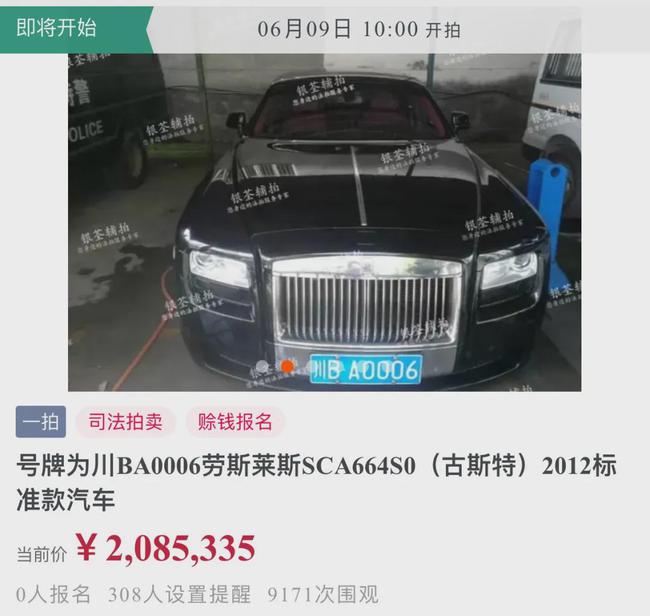Tap the 9171次围观 view count
Image resolution: width=650 pixels, height=616 pixels.
[x=323, y=595]
